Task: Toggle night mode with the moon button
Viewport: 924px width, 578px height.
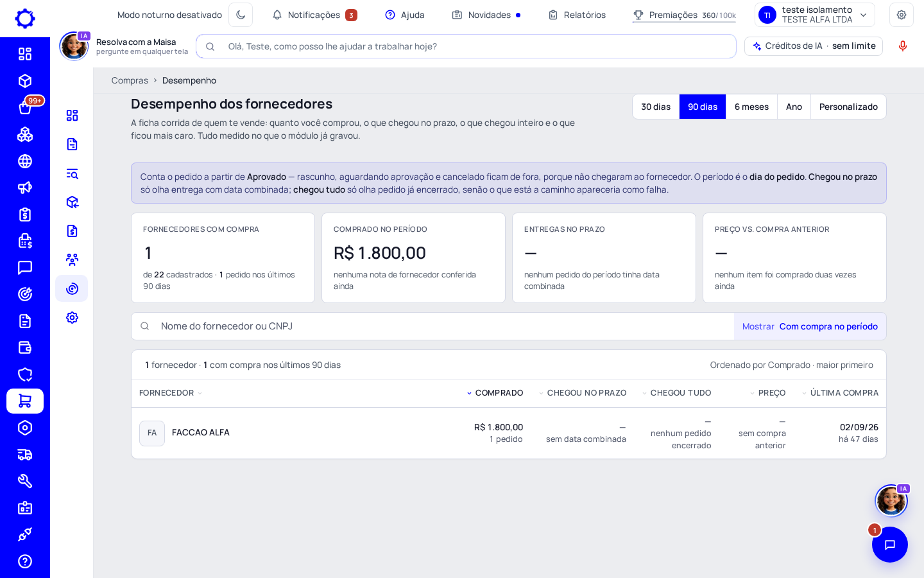Action: (241, 15)
